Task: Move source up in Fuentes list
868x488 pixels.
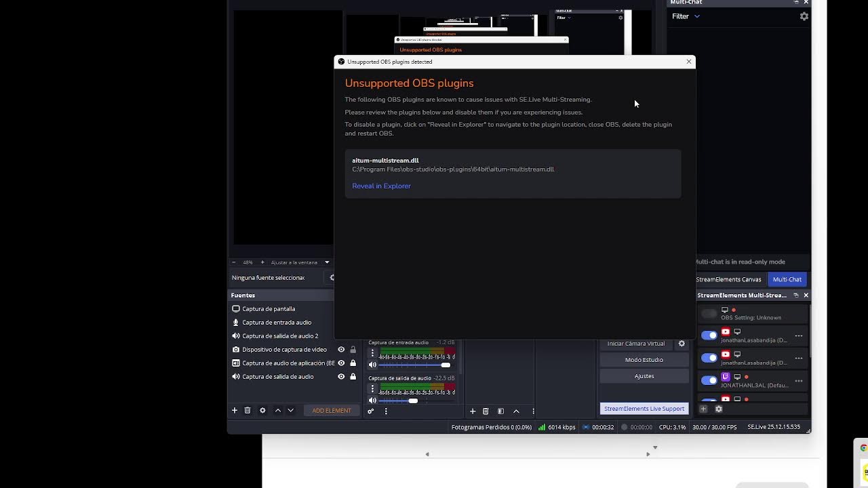Action: pyautogui.click(x=278, y=411)
